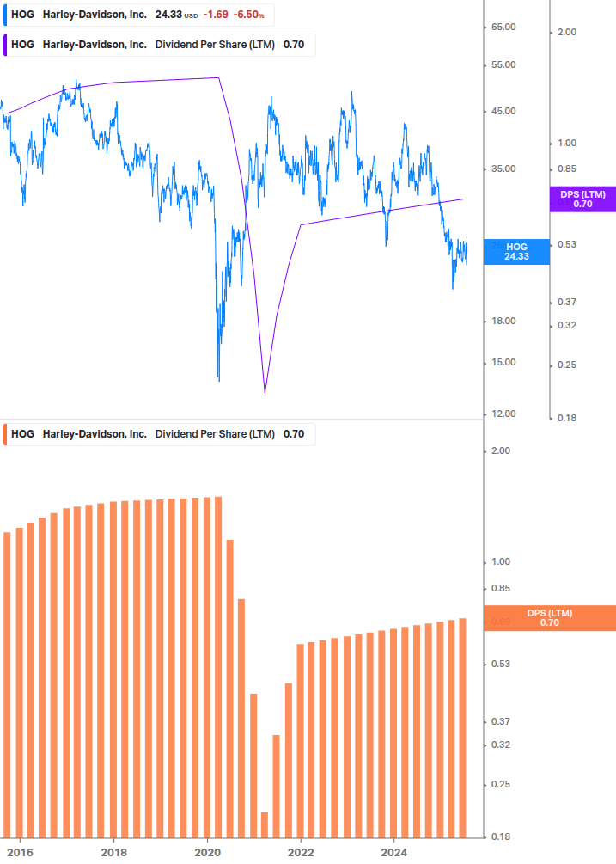Screen dimensions: 616x864
Task: Click the 15.00 label on the price axis
Action: point(503,363)
